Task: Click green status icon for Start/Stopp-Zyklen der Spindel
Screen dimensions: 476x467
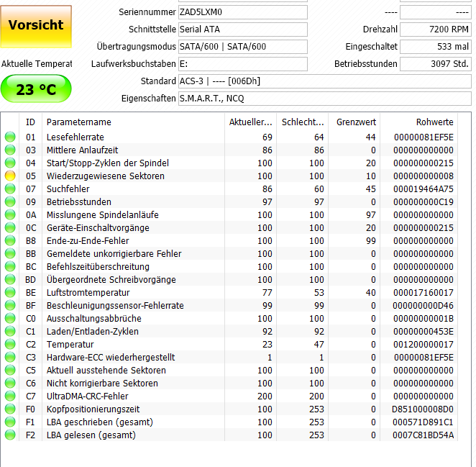Action: tap(10, 163)
